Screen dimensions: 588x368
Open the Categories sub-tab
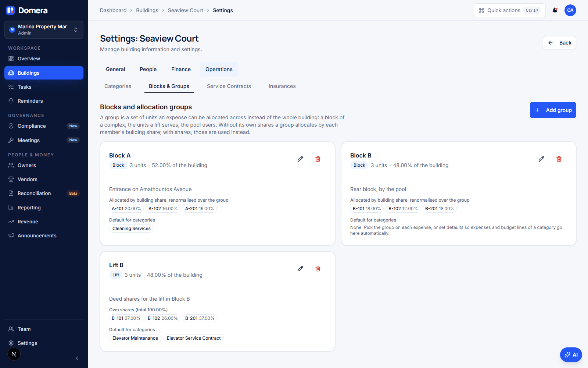tap(118, 86)
